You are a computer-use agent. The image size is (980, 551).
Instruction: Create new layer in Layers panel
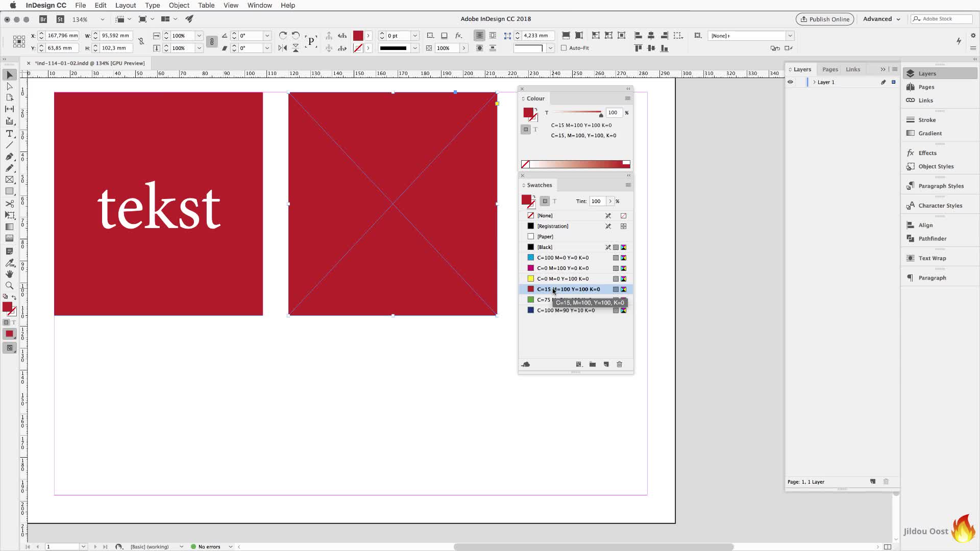coord(873,482)
